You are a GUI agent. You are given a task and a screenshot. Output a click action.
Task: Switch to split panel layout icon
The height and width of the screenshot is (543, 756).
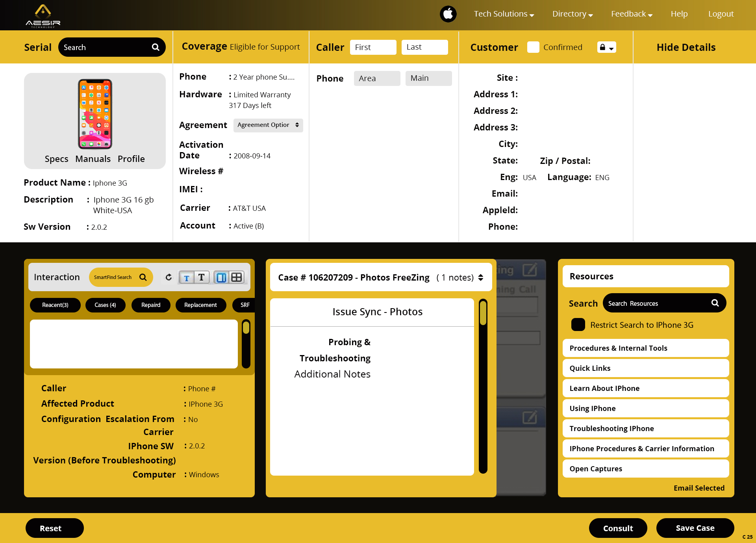(221, 277)
